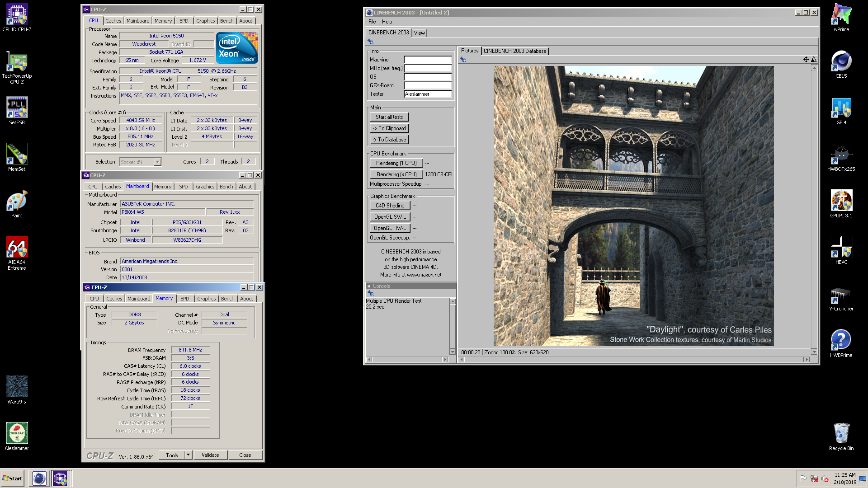Click the Console horizontal scroll left arrow

[369, 360]
